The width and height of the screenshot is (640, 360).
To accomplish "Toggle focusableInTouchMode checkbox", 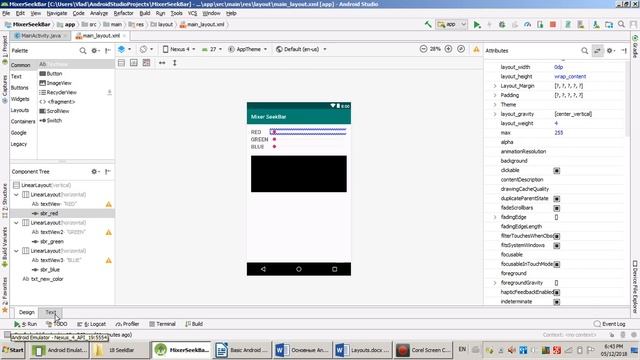I will point(556,264).
